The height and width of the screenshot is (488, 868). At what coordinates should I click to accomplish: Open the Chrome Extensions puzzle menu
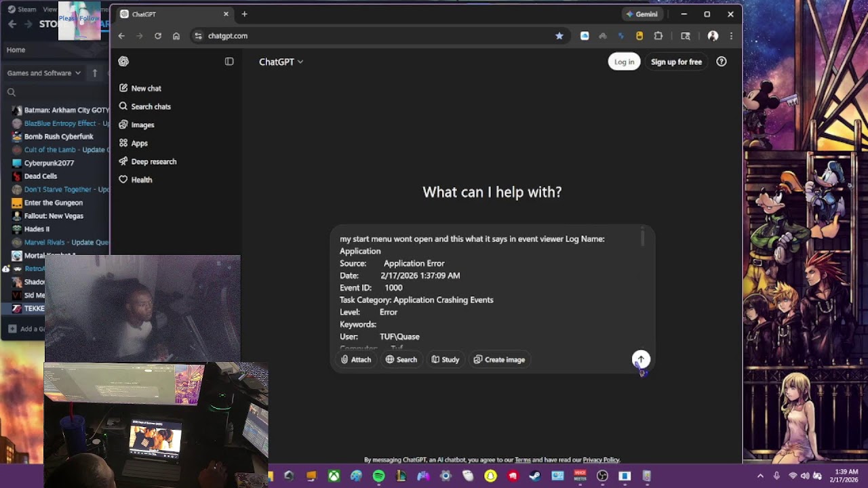(658, 36)
